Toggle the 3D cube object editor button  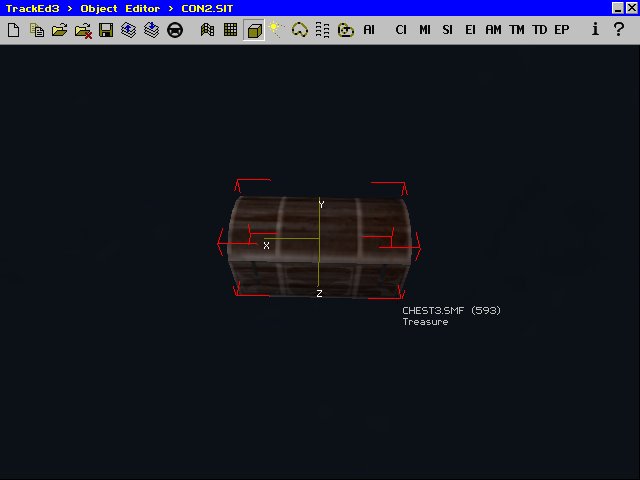(254, 30)
